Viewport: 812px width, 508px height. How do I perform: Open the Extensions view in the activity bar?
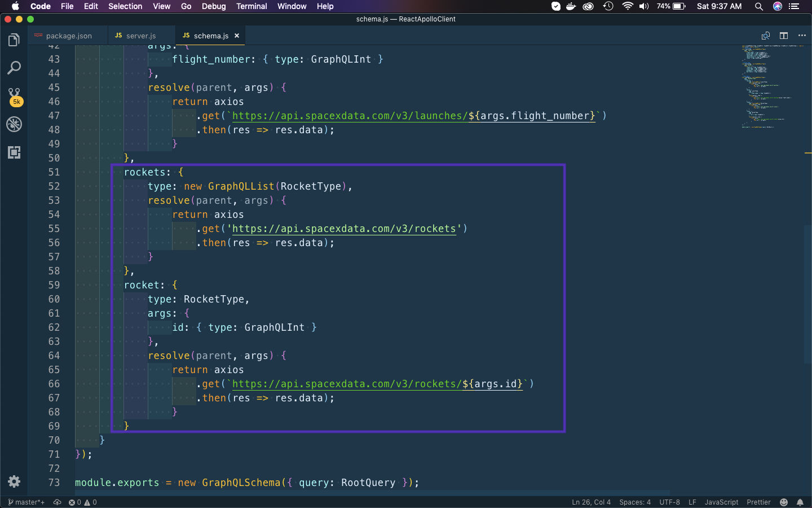click(14, 152)
